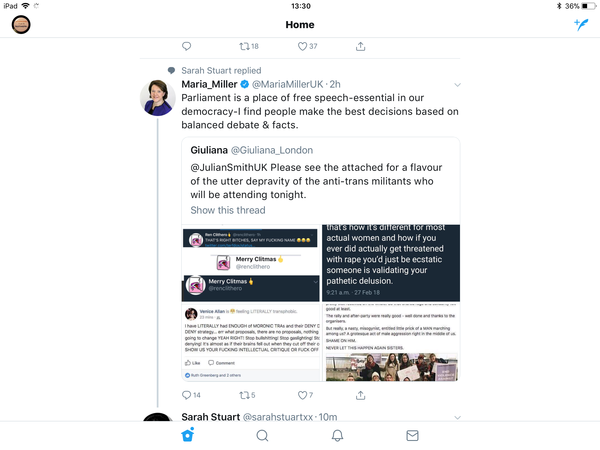Open the Notifications bell tab
Screen dimensions: 600x450
[337, 435]
